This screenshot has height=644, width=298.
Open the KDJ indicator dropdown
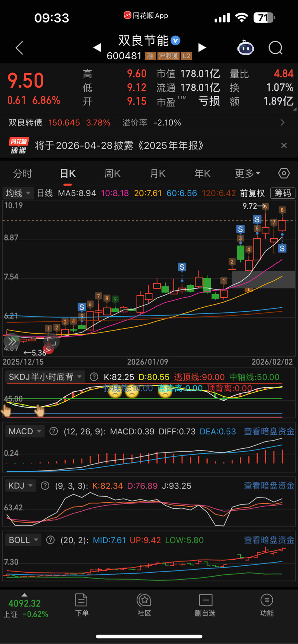[21, 486]
